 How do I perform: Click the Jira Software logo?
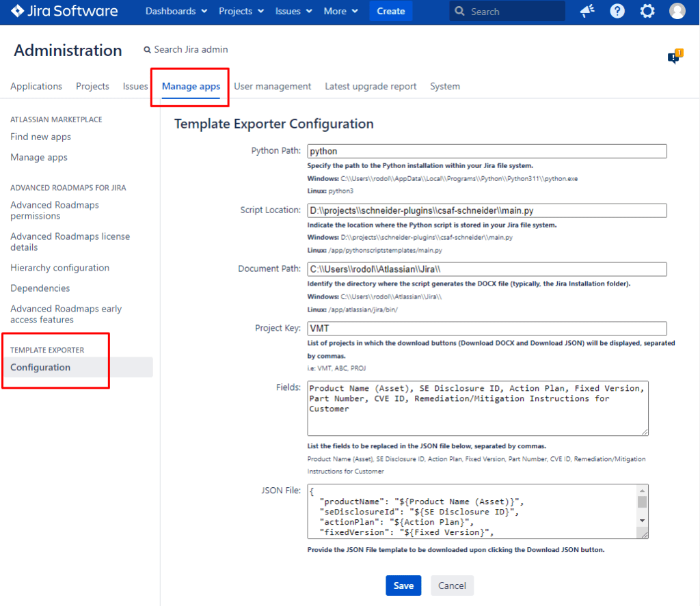pyautogui.click(x=65, y=12)
